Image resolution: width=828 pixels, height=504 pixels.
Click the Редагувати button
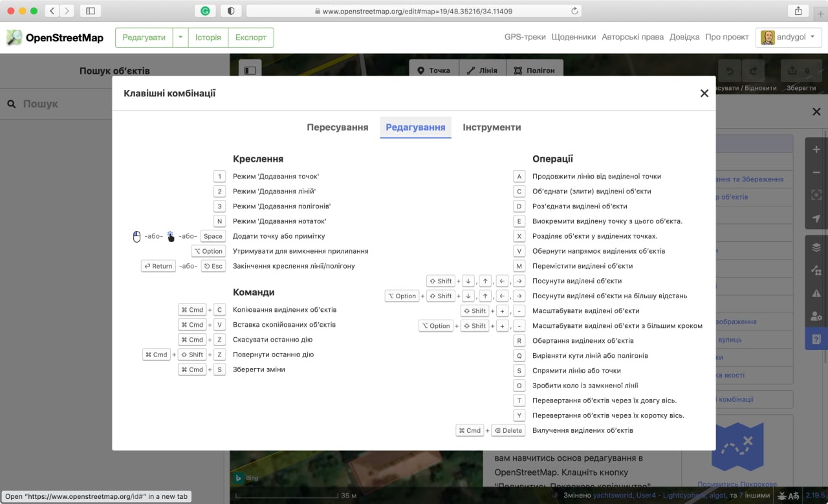point(144,38)
